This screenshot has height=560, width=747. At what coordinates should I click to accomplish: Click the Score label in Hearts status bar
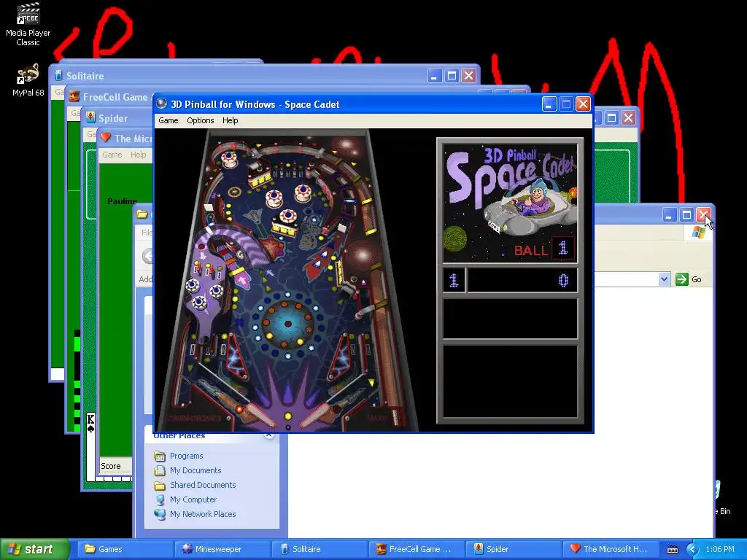(111, 466)
